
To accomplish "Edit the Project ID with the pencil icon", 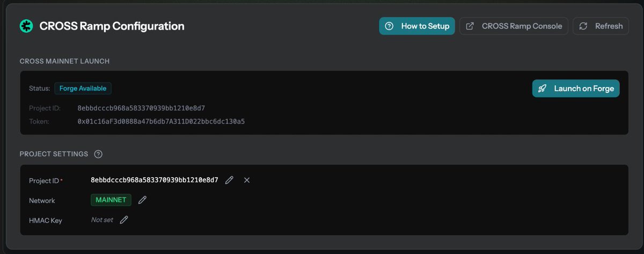I will coord(229,180).
